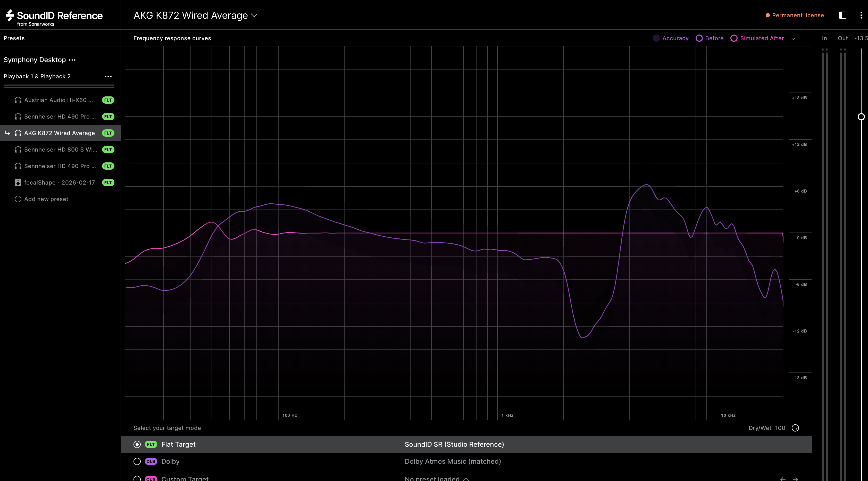Click the Dry/Wet knob icon
868x481 pixels.
pyautogui.click(x=795, y=428)
